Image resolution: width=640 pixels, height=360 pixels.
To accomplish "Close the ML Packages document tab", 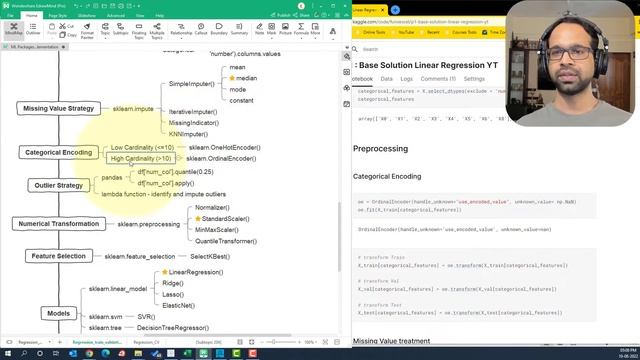I will (x=63, y=47).
